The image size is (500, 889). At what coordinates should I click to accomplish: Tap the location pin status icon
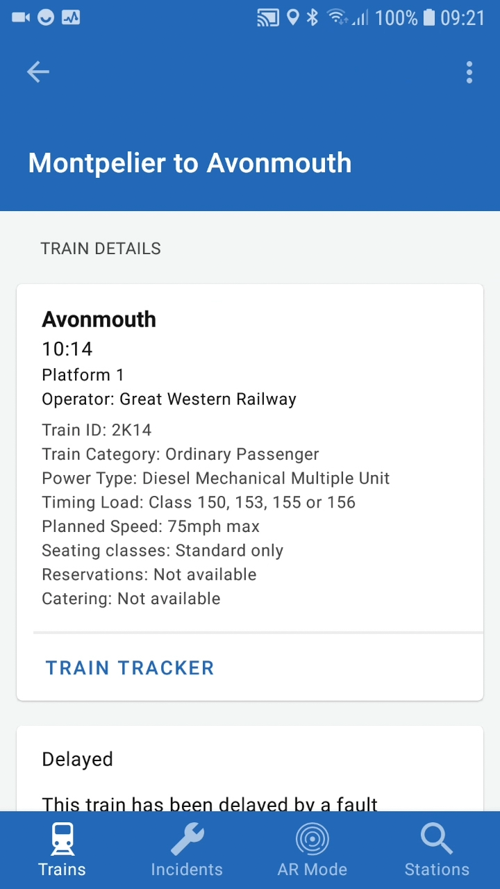293,18
